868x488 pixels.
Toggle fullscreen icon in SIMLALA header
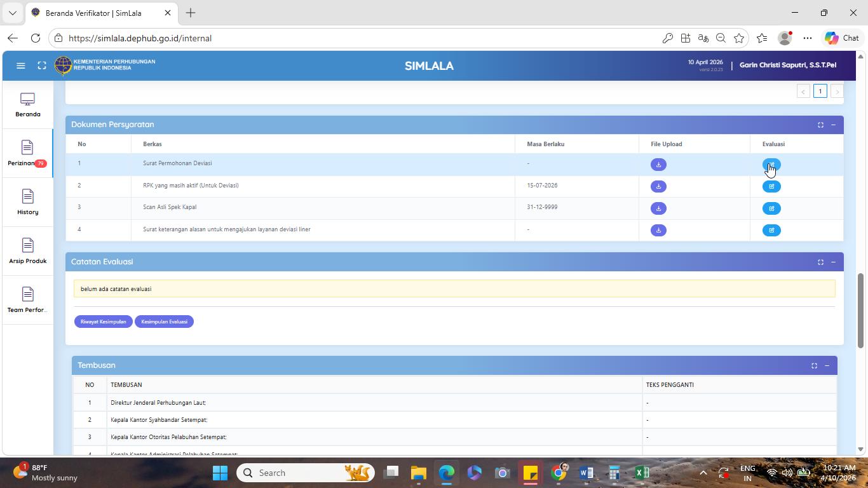point(42,65)
